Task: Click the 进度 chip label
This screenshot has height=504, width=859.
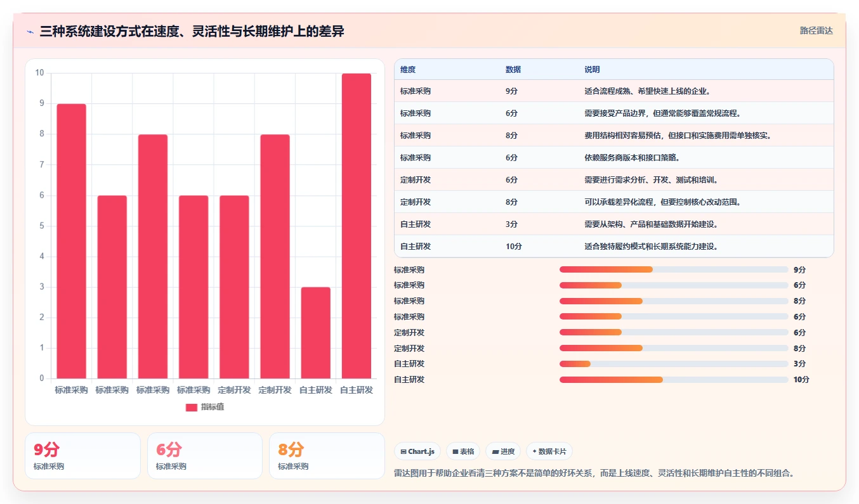Action: pyautogui.click(x=508, y=452)
